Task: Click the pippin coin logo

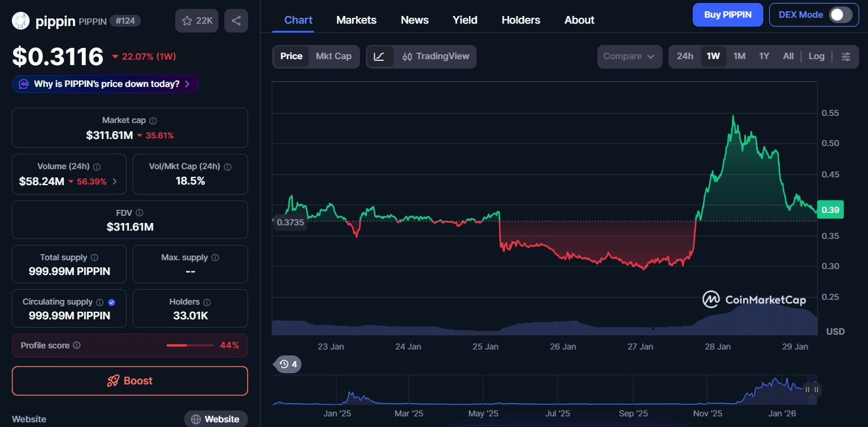Action: [x=21, y=21]
